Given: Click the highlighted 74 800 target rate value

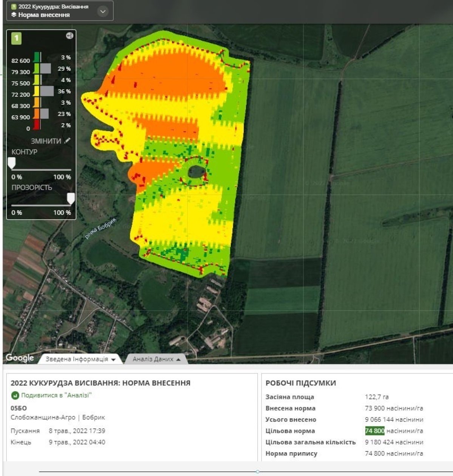Looking at the screenshot, I should click(x=374, y=431).
